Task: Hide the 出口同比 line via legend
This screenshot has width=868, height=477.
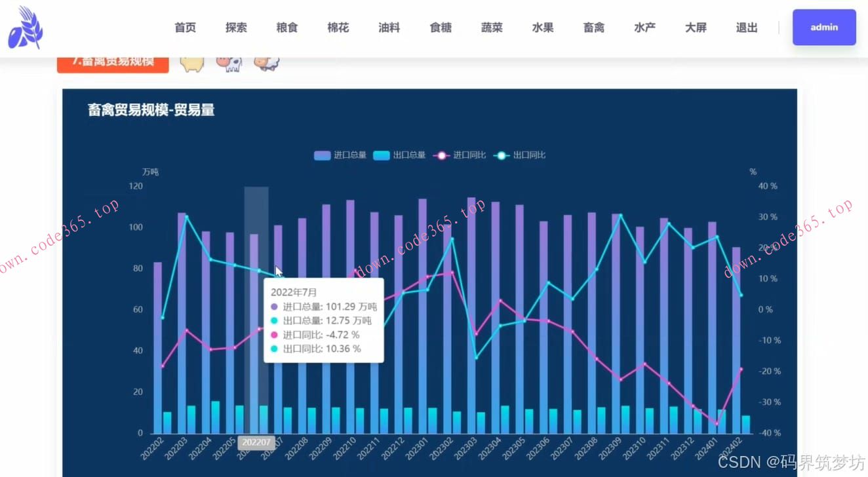Action: click(x=519, y=155)
